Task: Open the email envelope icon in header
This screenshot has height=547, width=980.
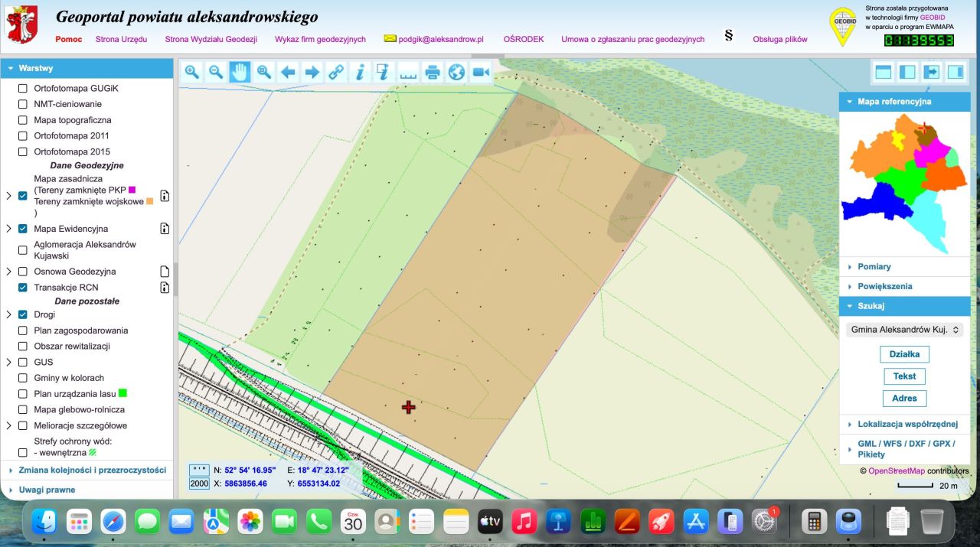Action: [390, 38]
